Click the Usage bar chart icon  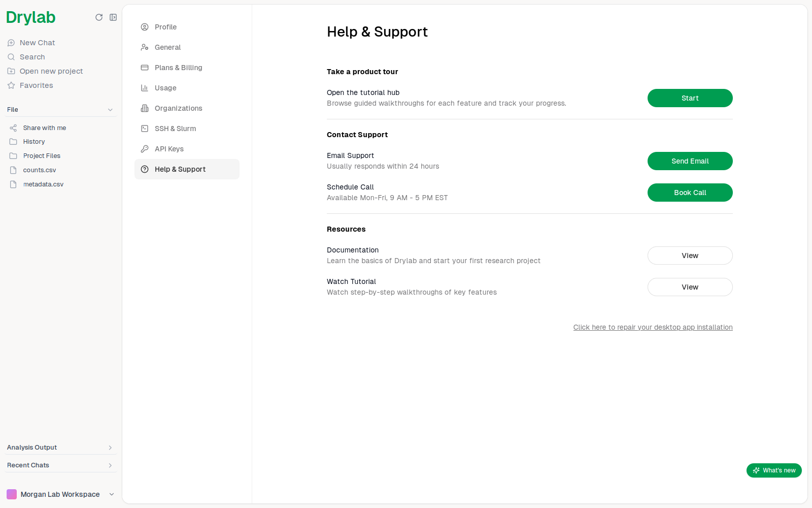click(145, 88)
